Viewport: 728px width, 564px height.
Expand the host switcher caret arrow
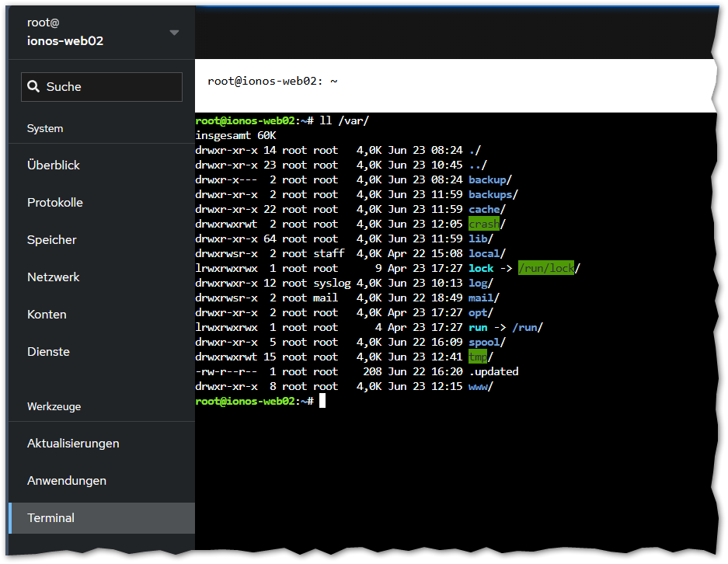pos(174,33)
